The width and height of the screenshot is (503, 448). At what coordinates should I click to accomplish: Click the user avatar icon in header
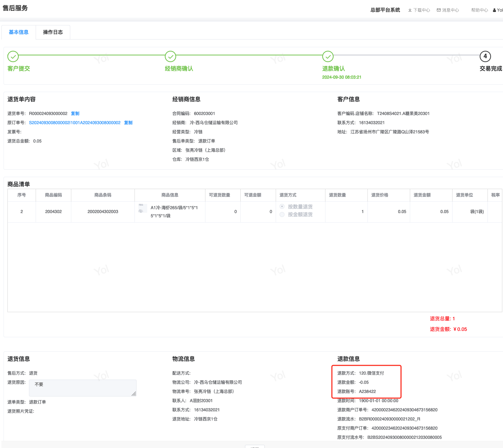tap(495, 10)
